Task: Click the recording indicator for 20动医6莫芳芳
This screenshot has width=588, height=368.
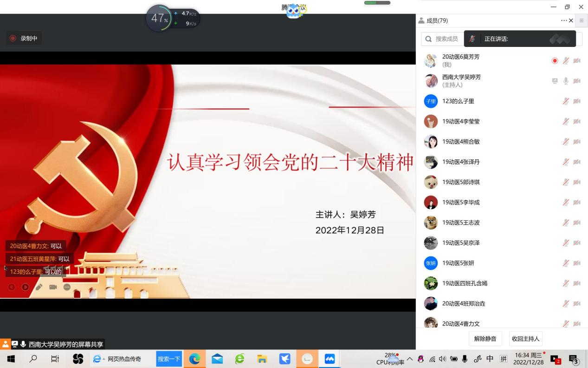Action: point(555,61)
